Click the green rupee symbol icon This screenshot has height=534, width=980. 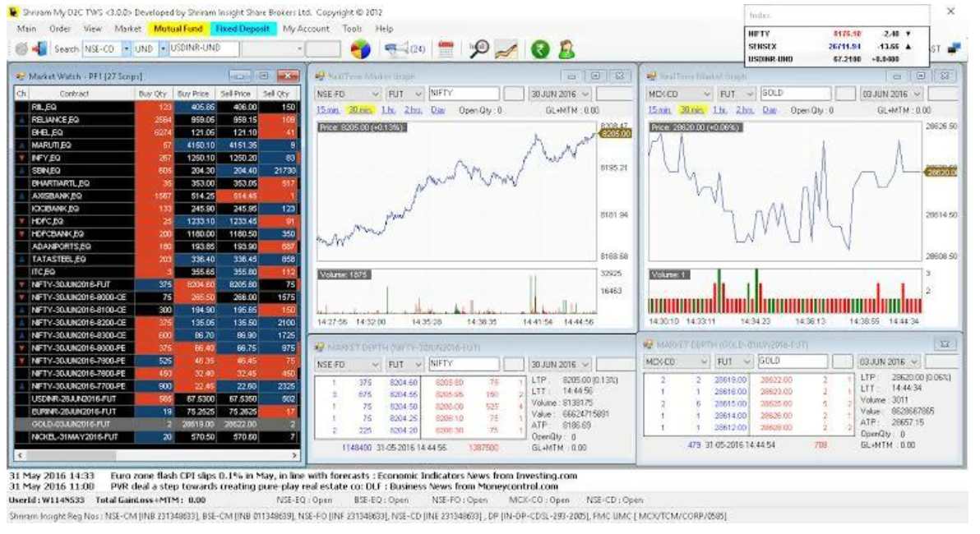click(539, 49)
